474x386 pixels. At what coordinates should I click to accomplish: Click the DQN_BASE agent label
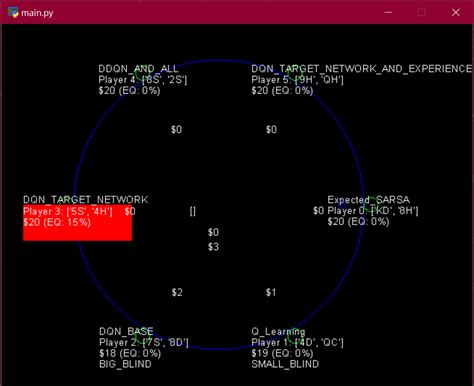coord(126,331)
